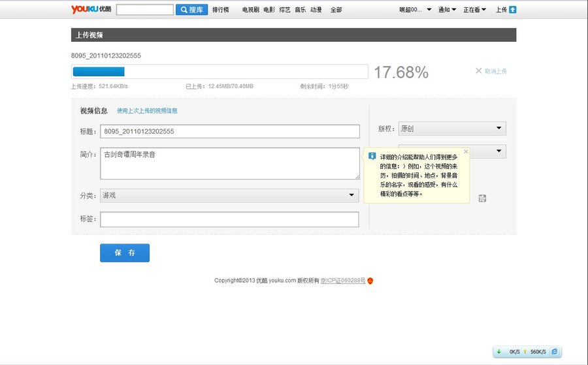Click the search magnifier button 搜库

(x=191, y=10)
